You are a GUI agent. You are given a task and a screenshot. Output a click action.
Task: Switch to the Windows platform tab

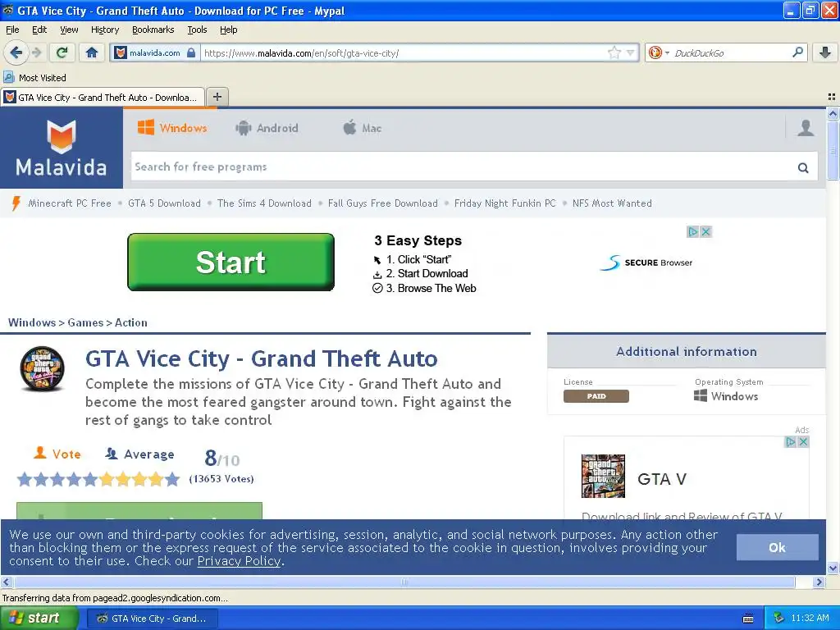172,128
